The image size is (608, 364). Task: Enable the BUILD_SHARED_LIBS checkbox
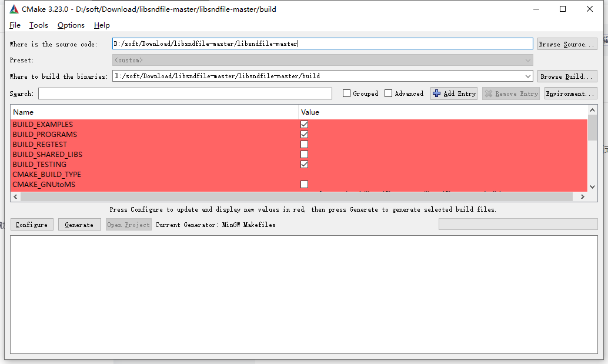(x=305, y=155)
